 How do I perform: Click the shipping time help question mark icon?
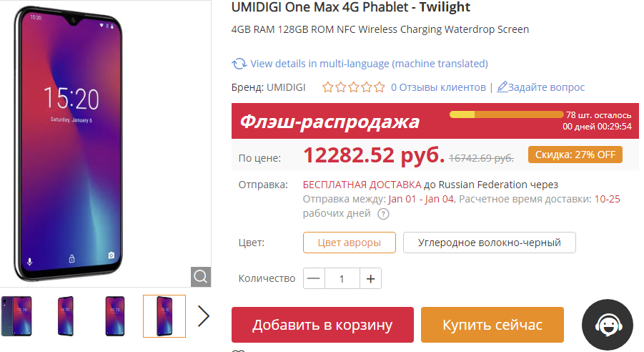coord(384,214)
